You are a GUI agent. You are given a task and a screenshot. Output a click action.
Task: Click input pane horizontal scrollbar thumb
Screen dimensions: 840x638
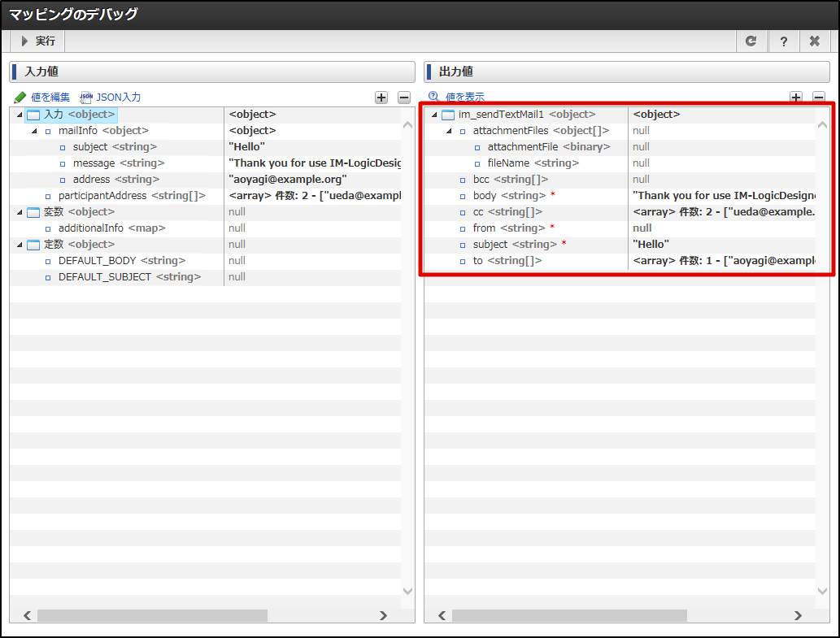tap(152, 615)
